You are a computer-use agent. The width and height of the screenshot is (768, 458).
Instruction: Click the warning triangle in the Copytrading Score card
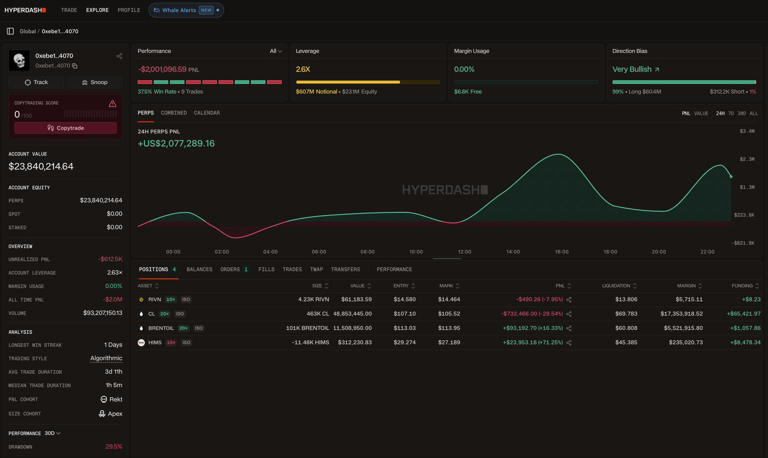(x=113, y=103)
